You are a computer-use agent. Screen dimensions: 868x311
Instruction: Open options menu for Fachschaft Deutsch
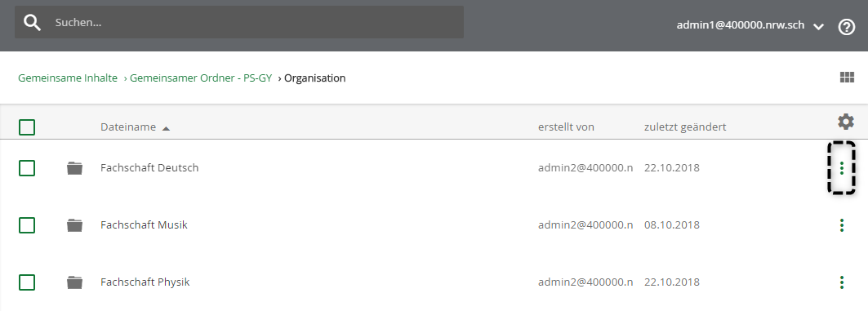coord(841,167)
